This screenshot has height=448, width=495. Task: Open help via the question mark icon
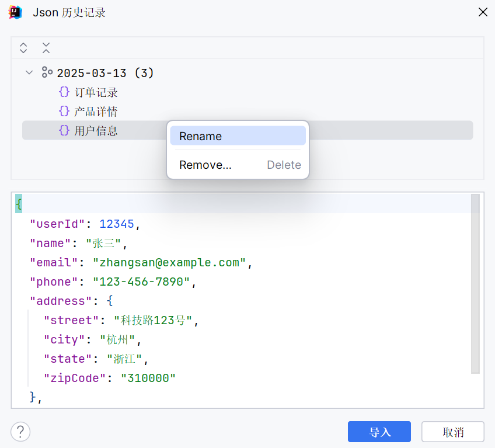pos(20,432)
